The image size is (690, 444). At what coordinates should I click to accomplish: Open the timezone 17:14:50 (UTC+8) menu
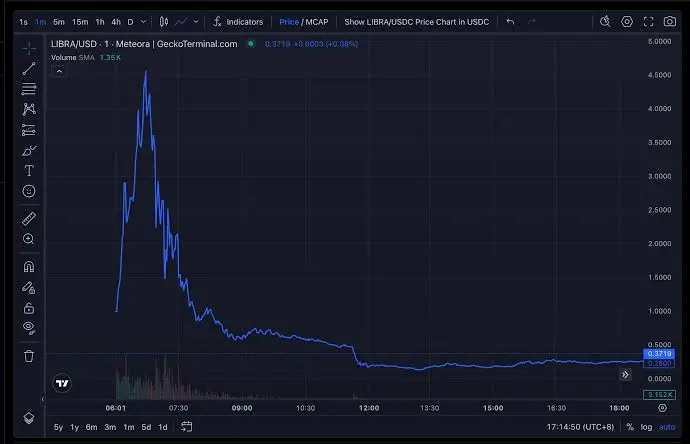pos(580,427)
